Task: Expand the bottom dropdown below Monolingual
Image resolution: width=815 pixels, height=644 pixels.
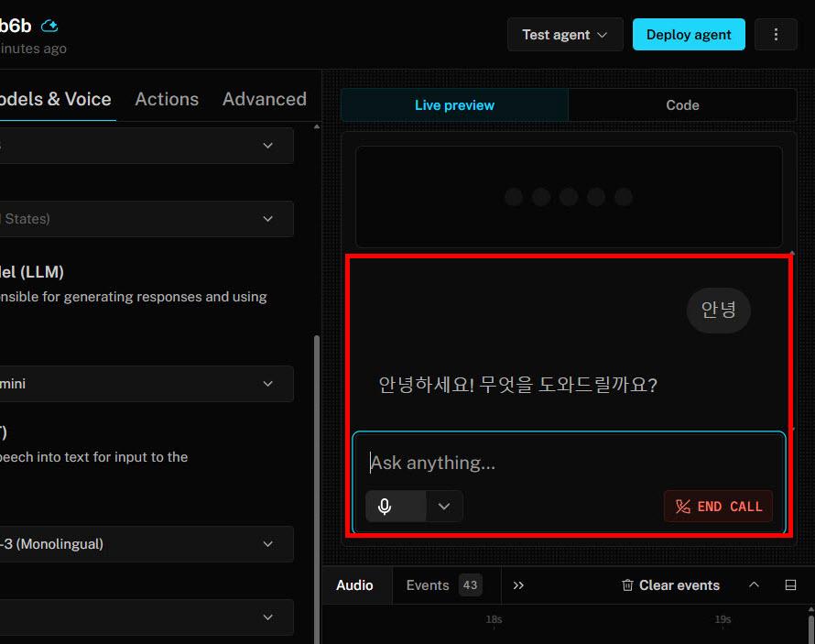Action: 147,617
